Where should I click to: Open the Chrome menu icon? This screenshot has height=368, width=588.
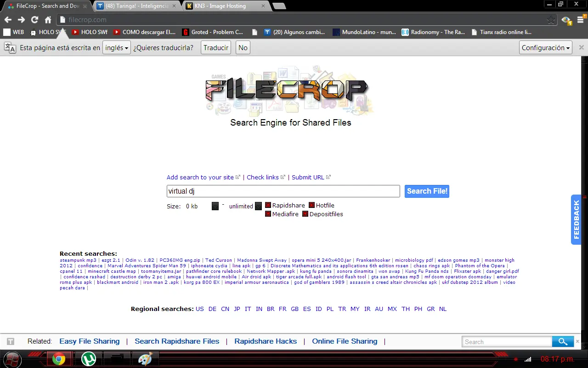[x=581, y=20]
